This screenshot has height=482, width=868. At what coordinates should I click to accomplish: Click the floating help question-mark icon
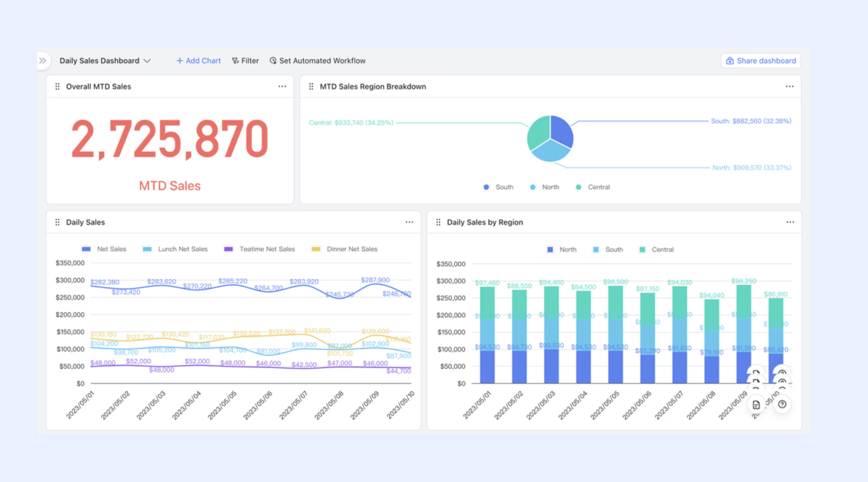tap(782, 404)
